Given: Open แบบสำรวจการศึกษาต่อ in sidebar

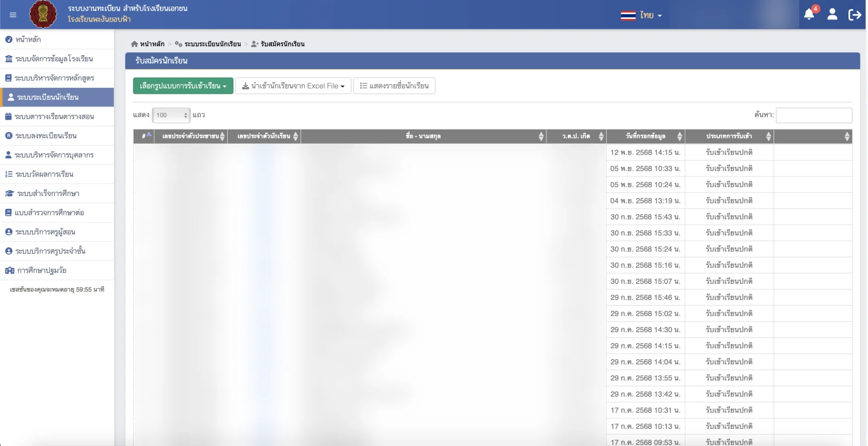Looking at the screenshot, I should [57, 212].
